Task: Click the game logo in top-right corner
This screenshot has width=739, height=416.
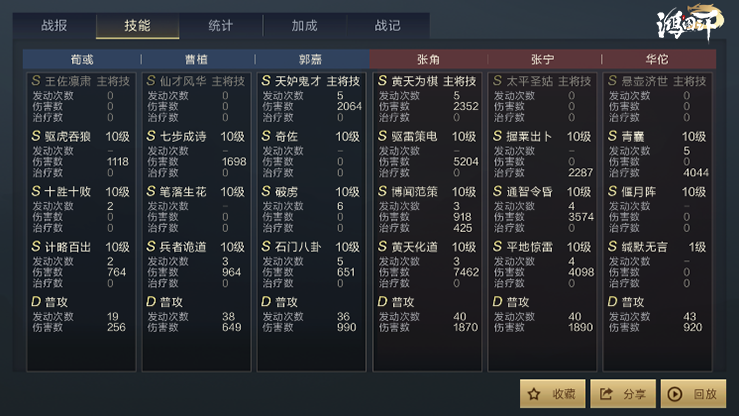Action: coord(689,22)
